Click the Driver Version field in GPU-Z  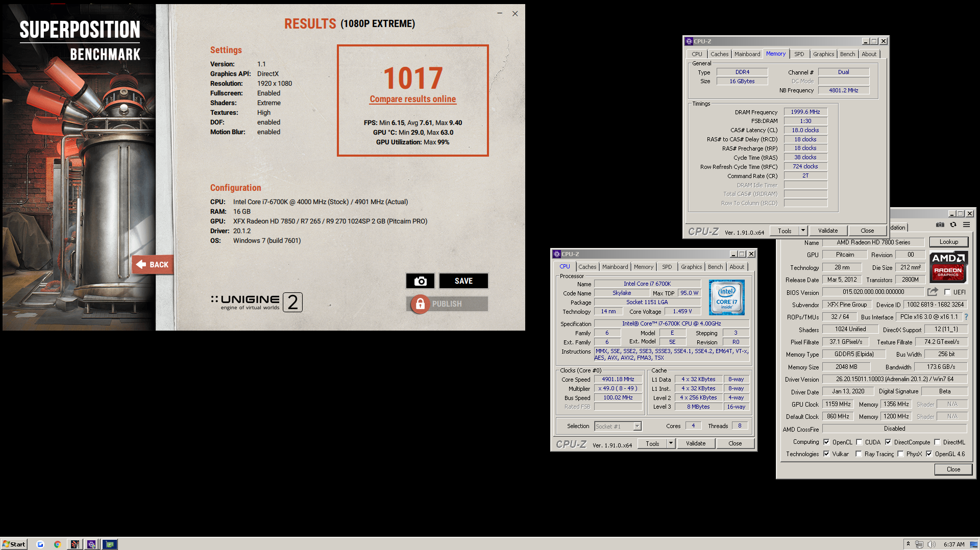(894, 379)
